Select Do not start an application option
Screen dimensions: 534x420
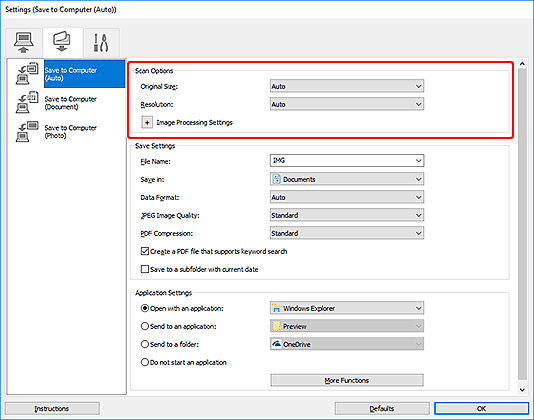pyautogui.click(x=145, y=362)
